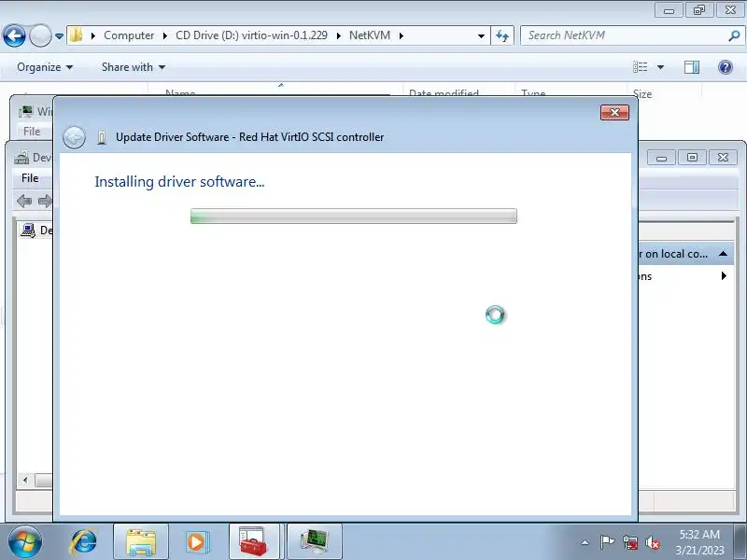The width and height of the screenshot is (747, 560).
Task: Open File menu in Device Manager window
Action: tap(30, 178)
